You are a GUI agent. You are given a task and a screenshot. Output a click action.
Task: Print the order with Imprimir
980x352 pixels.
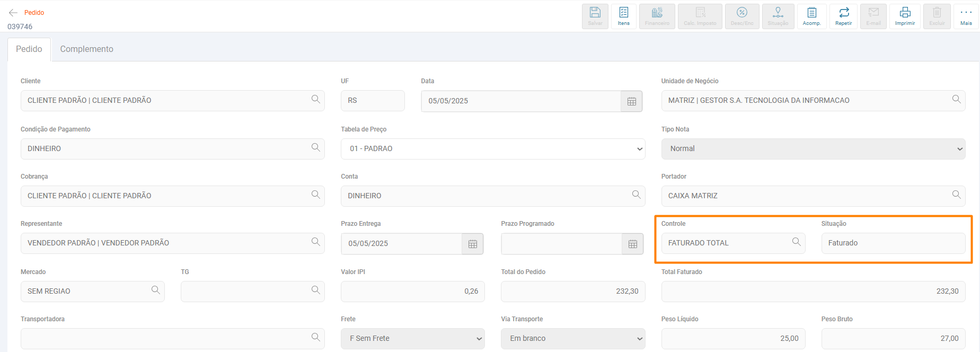coord(905,16)
